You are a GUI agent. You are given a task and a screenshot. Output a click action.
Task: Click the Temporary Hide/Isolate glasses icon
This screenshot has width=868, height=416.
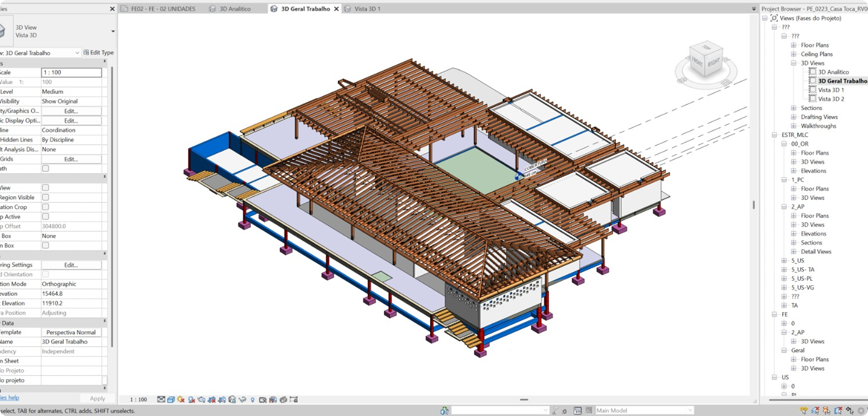[242, 400]
